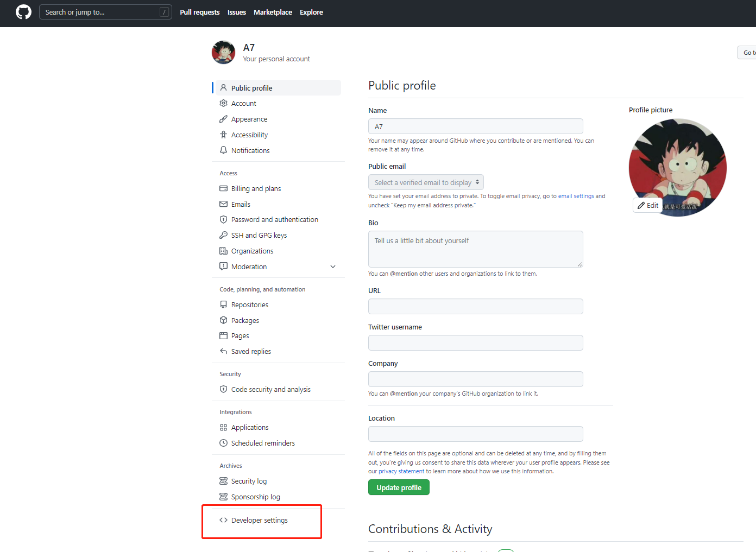Click the paintbrush icon beside Appearance
The image size is (756, 552).
[x=223, y=119]
